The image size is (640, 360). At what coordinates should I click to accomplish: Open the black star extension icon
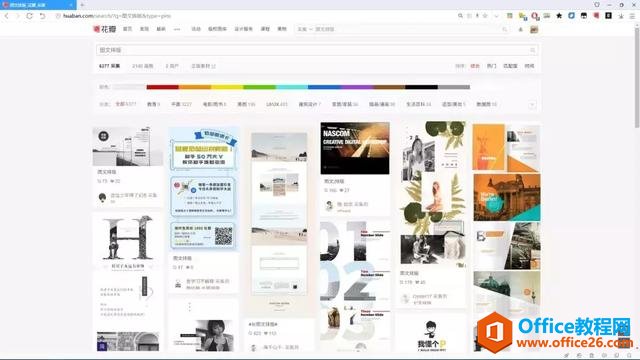pyautogui.click(x=559, y=16)
